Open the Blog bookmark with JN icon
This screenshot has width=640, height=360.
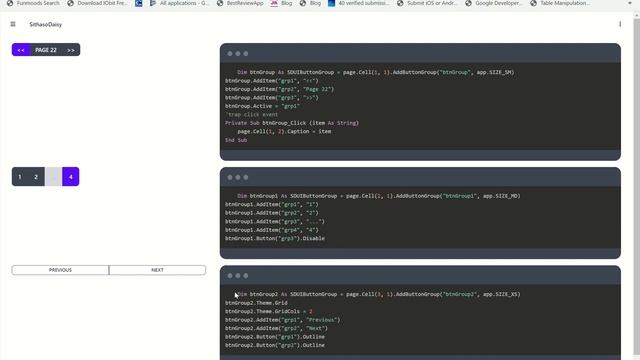[282, 3]
